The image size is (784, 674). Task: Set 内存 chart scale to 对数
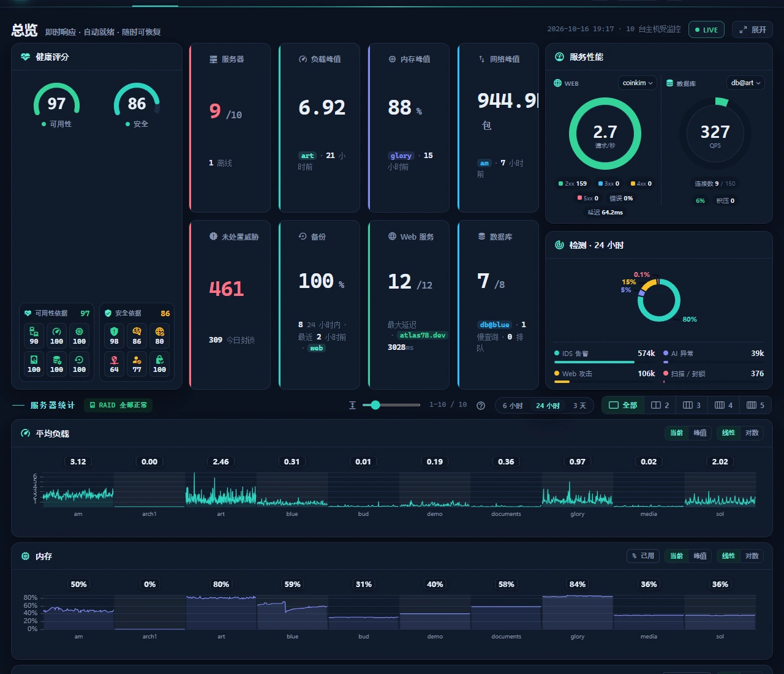752,556
